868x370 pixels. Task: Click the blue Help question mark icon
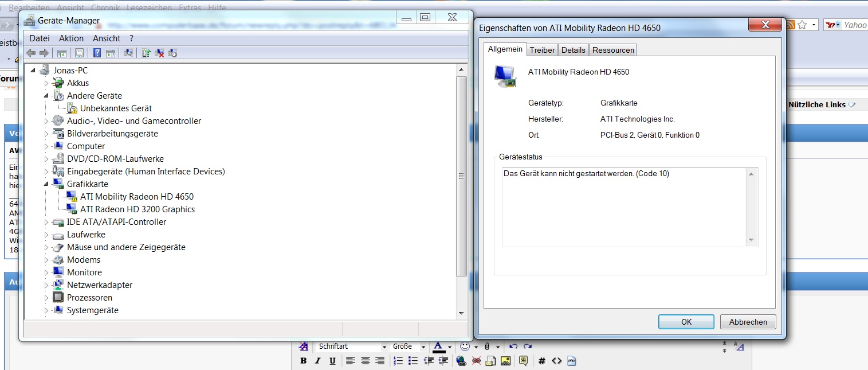(97, 53)
